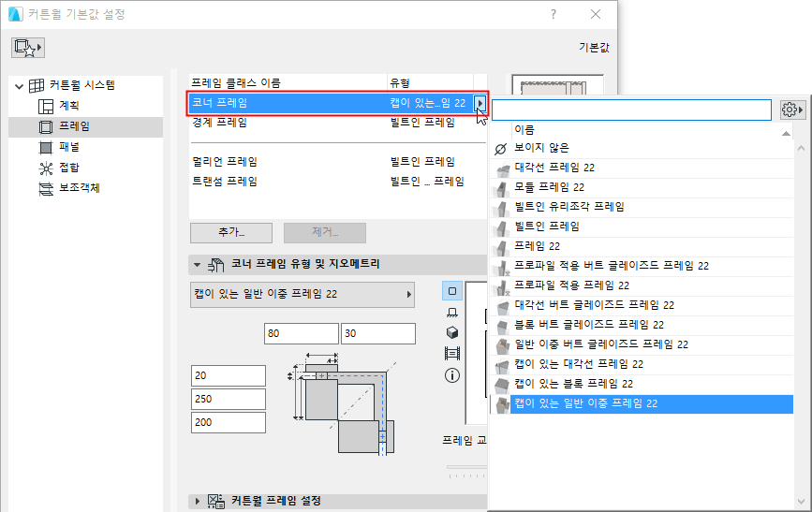This screenshot has height=512, width=812.
Task: Select 접합 in the curtain wall tree
Action: pyautogui.click(x=68, y=168)
